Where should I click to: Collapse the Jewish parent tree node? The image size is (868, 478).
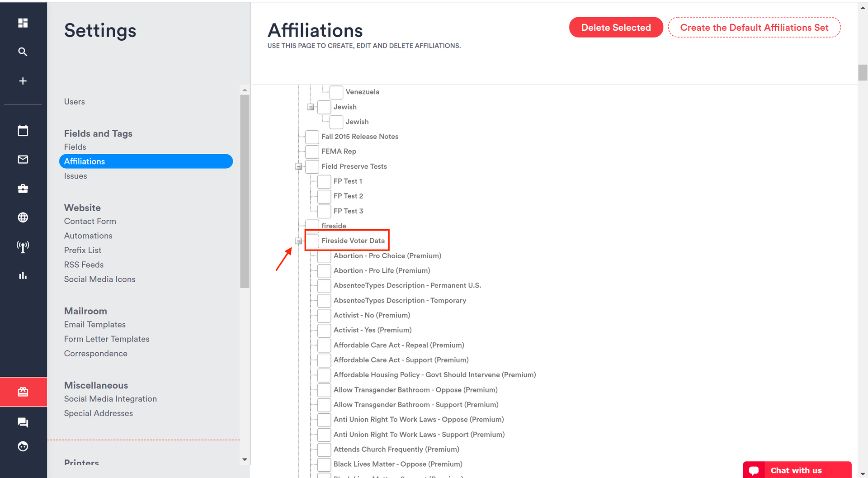tap(311, 107)
